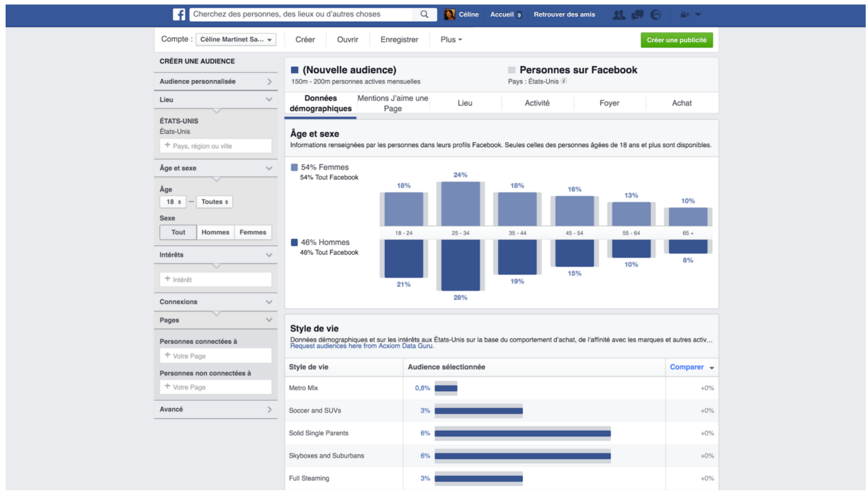Image resolution: width=868 pixels, height=492 pixels.
Task: Click Pays, région ou ville field
Action: (216, 146)
